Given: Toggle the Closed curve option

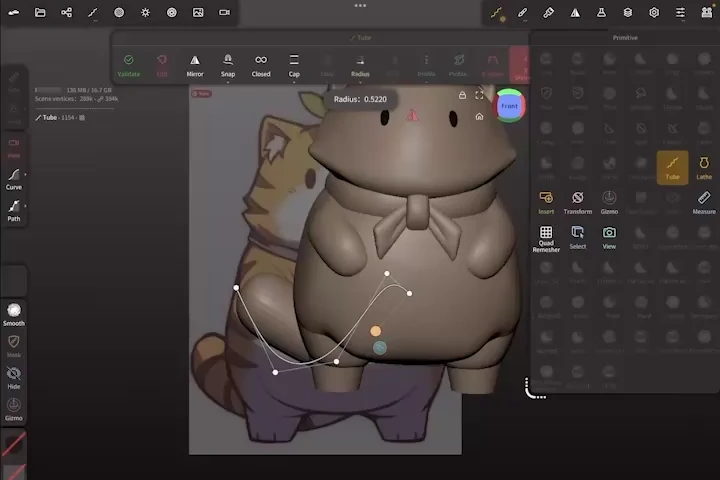Looking at the screenshot, I should click(261, 65).
